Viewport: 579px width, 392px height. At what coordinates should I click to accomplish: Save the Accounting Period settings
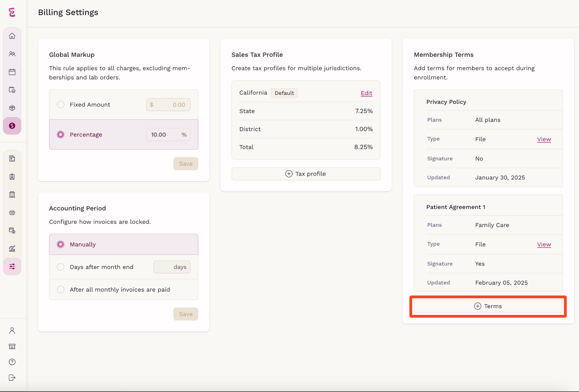coord(186,314)
